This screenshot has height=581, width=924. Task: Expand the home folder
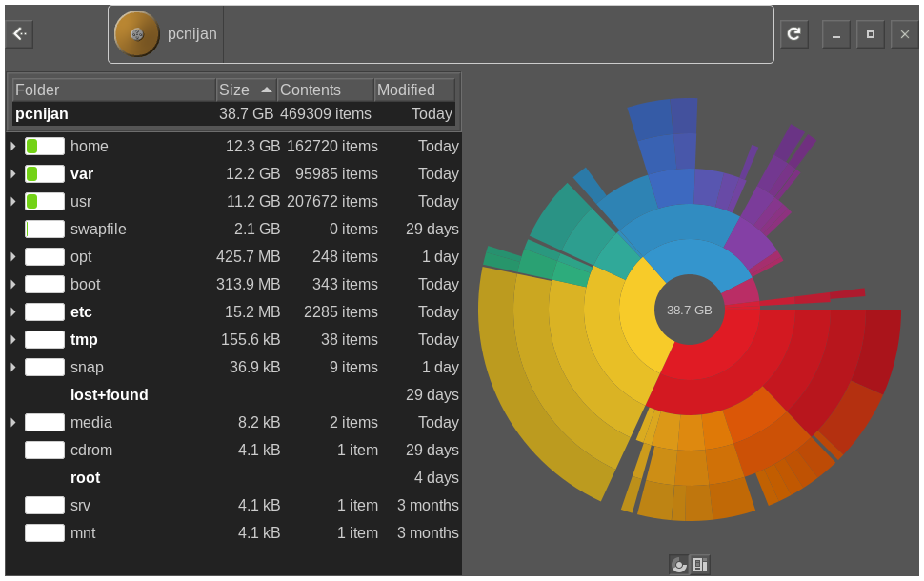click(13, 147)
